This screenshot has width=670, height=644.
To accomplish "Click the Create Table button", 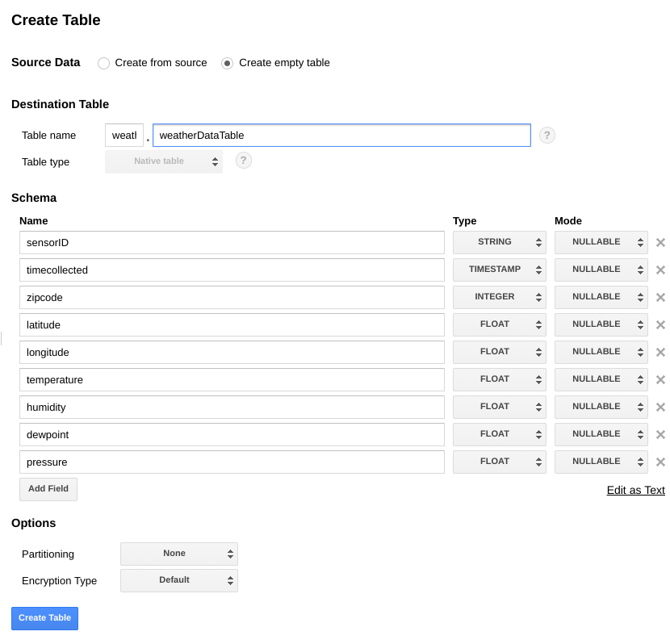I will coord(44,618).
